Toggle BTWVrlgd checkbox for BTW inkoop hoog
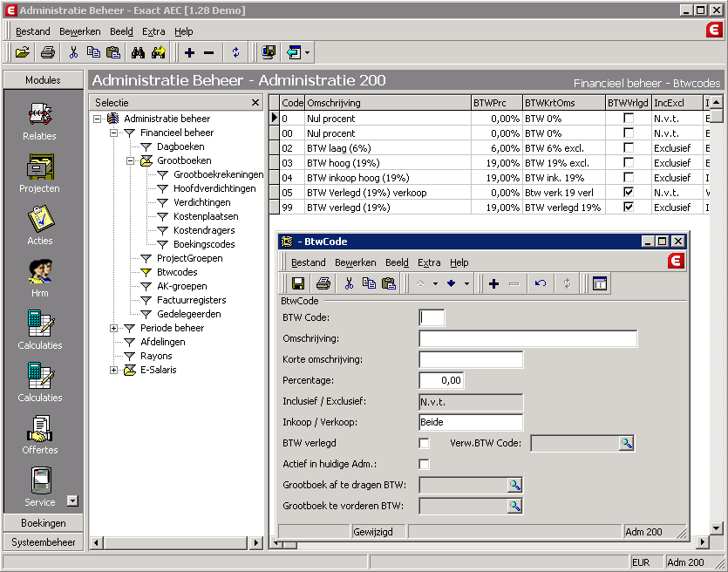Image resolution: width=728 pixels, height=572 pixels. coord(629,178)
